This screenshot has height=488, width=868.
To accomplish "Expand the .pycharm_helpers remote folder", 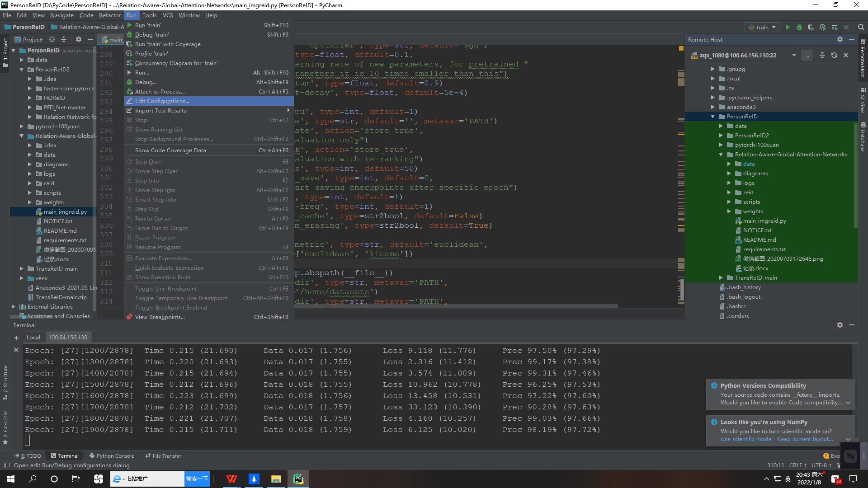I will point(713,98).
